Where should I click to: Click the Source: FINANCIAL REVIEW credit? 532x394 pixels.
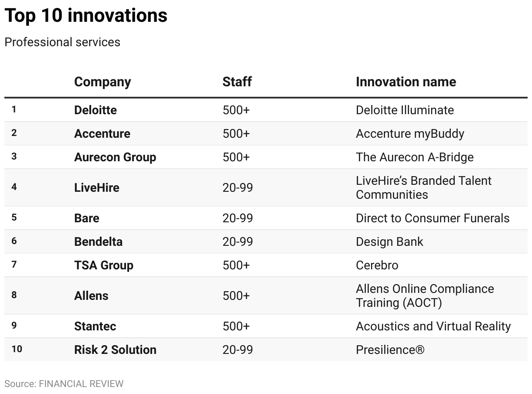click(x=64, y=384)
